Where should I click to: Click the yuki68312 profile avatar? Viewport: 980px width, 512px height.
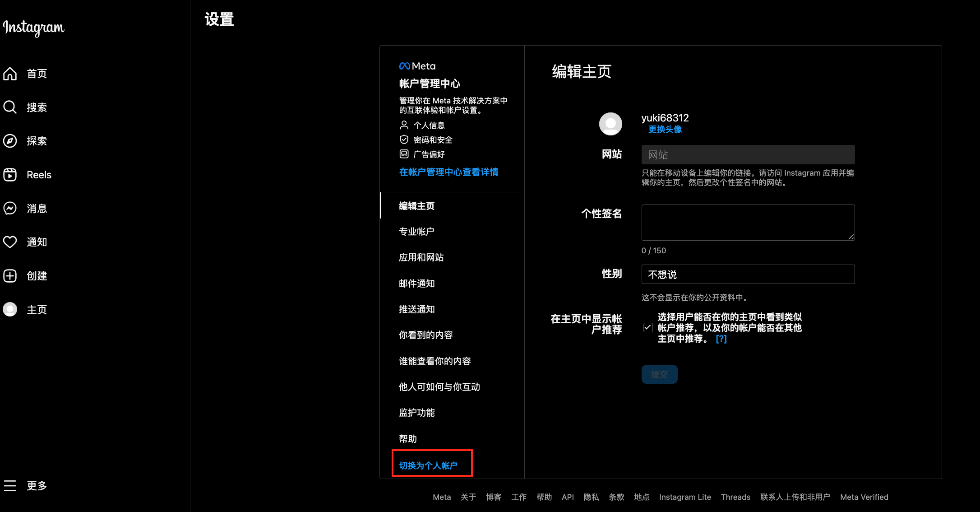click(x=610, y=124)
